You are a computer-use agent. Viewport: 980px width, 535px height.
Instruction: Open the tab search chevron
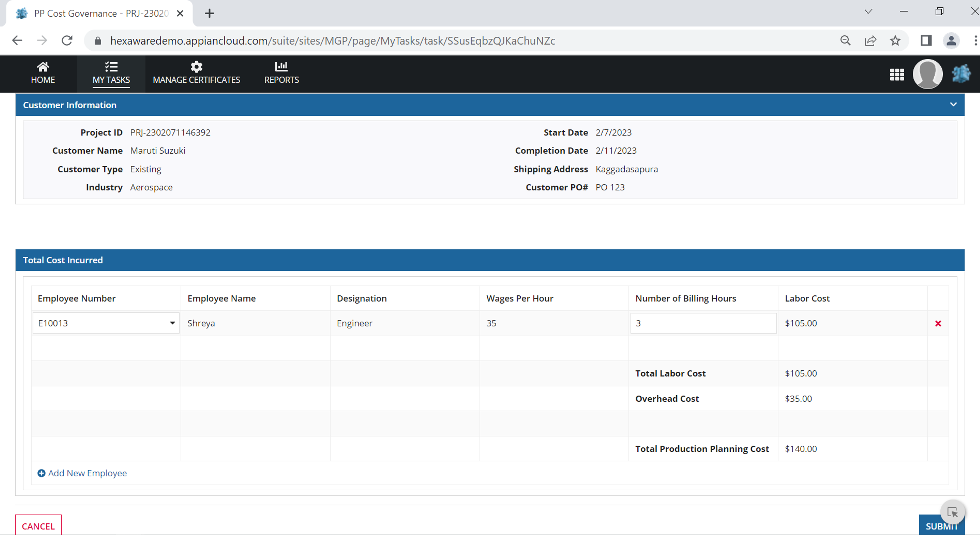[868, 11]
